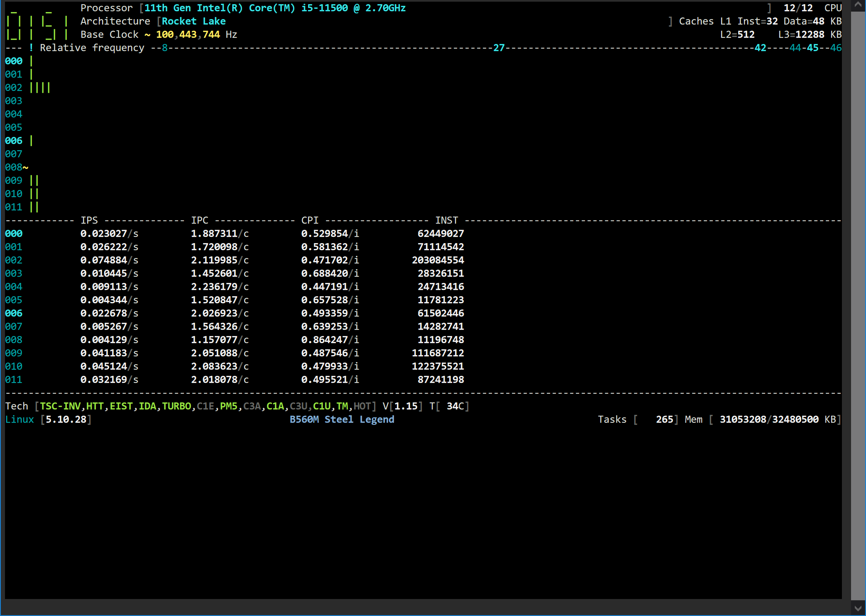Click the C1U tech flag
866x616 pixels.
pyautogui.click(x=321, y=406)
